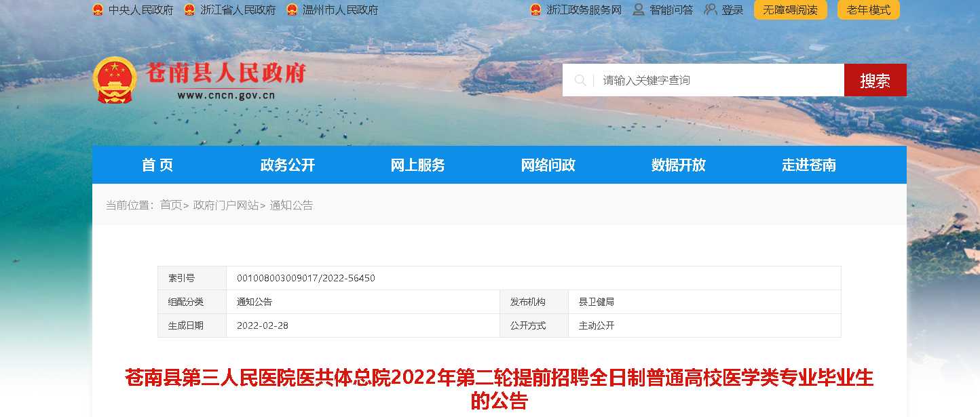Viewport: 980px width, 417px height.
Task: Open the 温州市人民政府 link
Action: [x=341, y=10]
